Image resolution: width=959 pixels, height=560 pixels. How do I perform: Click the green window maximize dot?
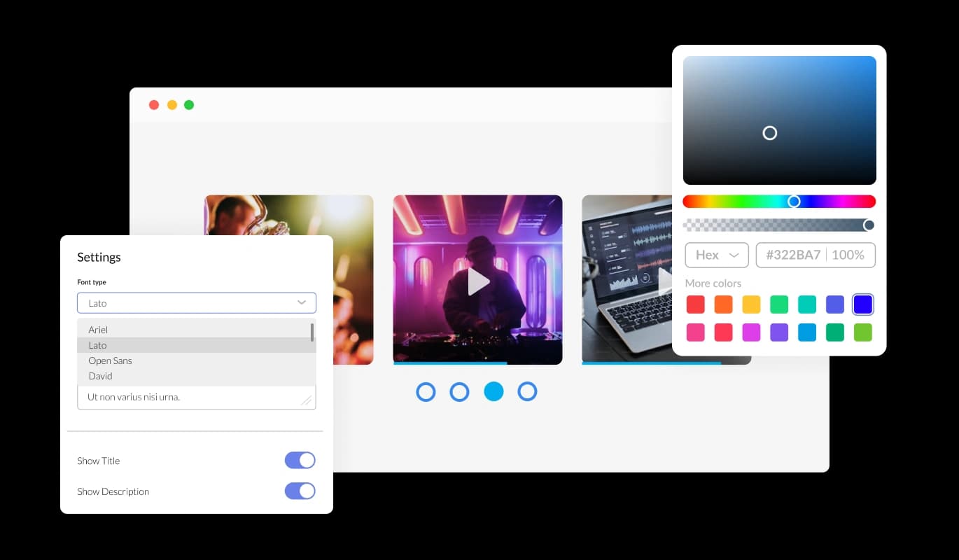(x=189, y=105)
